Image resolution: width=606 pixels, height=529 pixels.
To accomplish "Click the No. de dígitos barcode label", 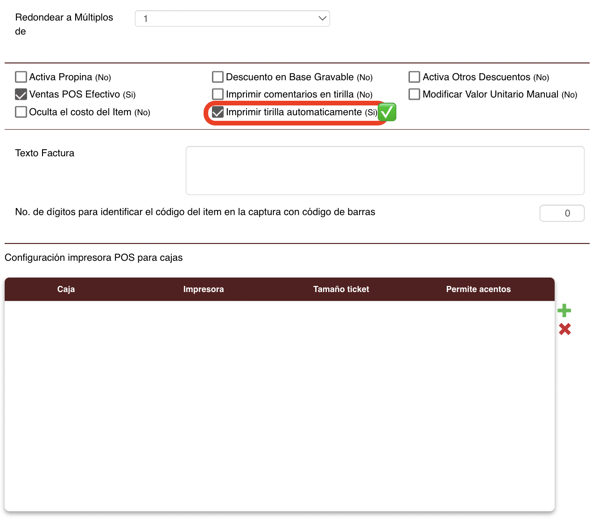I will tap(195, 212).
